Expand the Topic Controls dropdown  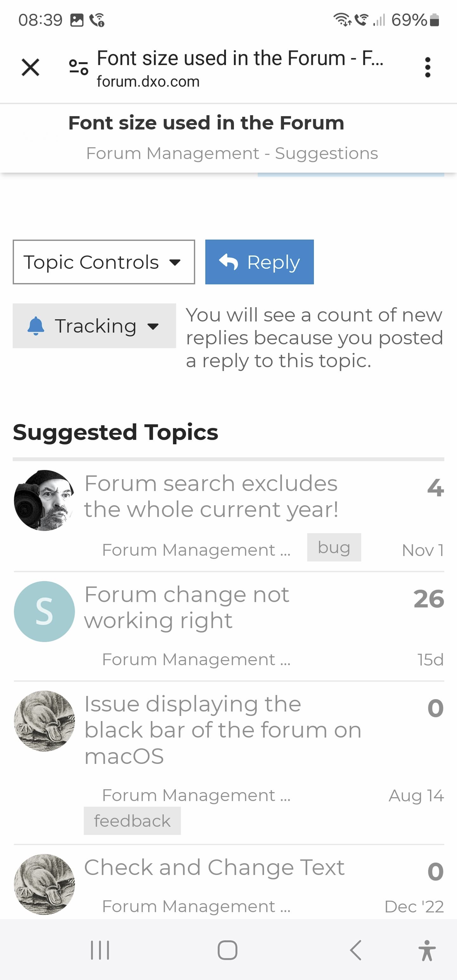(104, 262)
